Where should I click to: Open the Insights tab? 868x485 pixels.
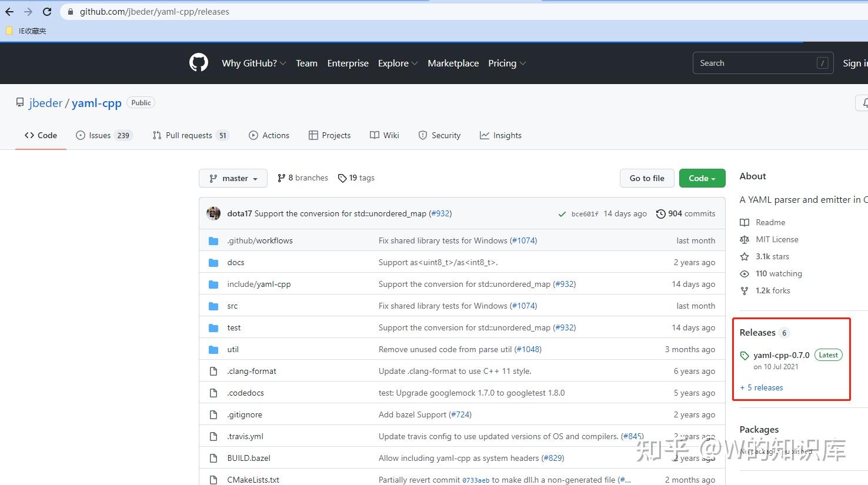[x=500, y=135]
